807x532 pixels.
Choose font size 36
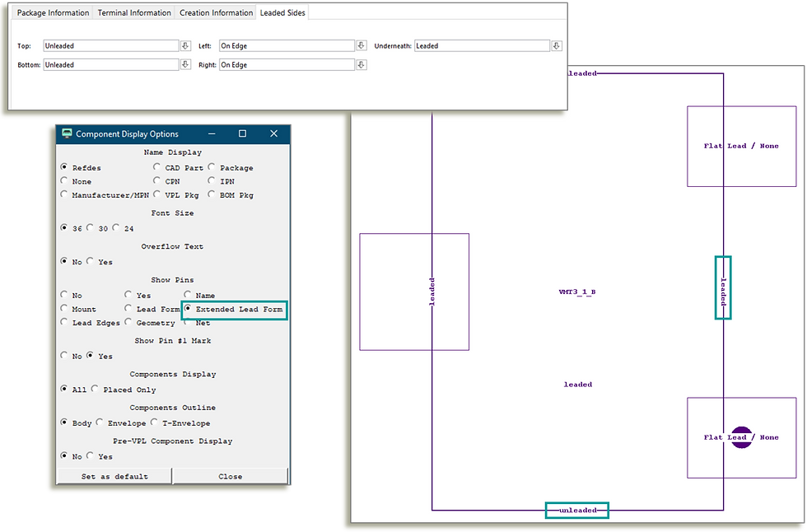coord(64,227)
